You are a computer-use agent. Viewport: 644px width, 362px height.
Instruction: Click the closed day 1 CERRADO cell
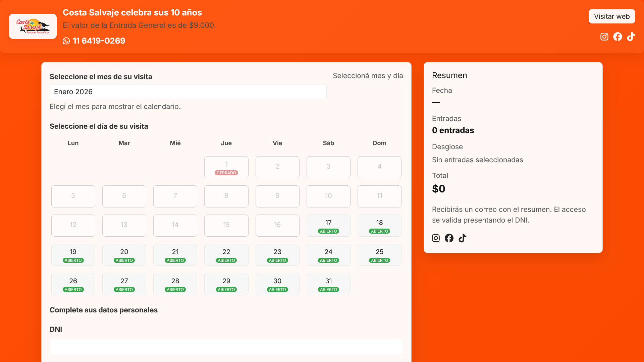tap(226, 167)
